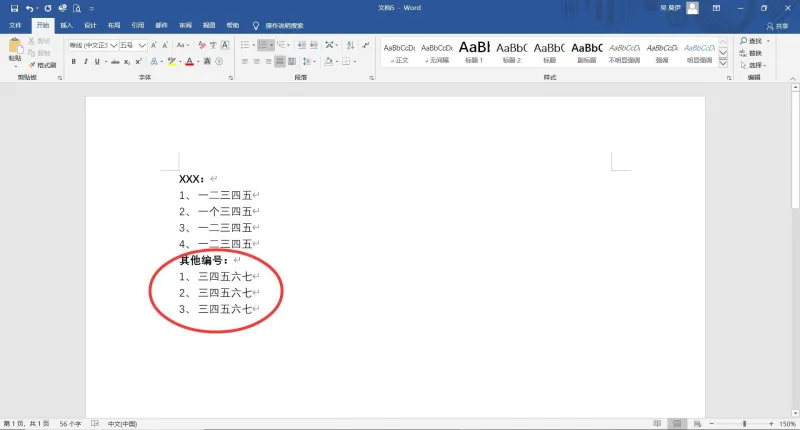Click the Paste (粘贴) icon
Screen dimensions: 800x430
(x=15, y=46)
